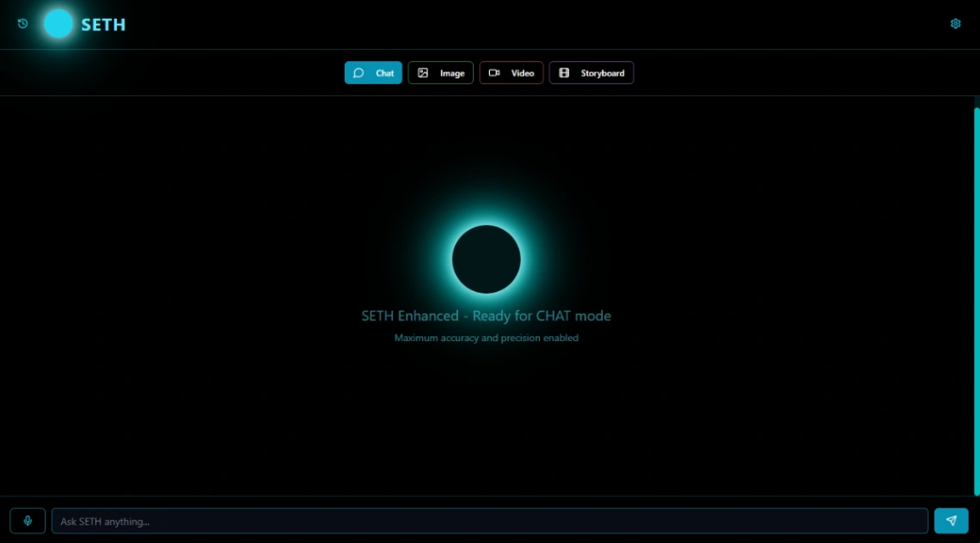This screenshot has height=543, width=980.
Task: Click 'Maximum accuracy and precision enabled' text
Action: (487, 338)
